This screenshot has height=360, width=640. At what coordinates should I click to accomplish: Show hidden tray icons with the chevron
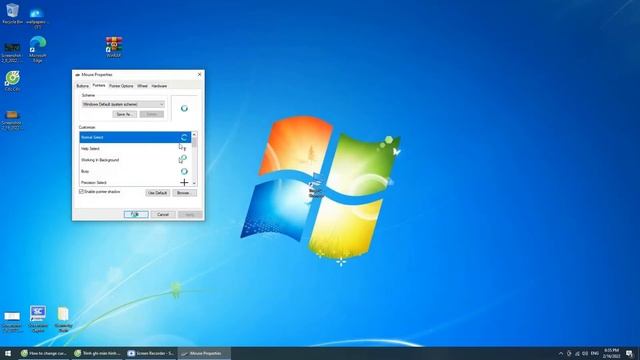point(561,353)
